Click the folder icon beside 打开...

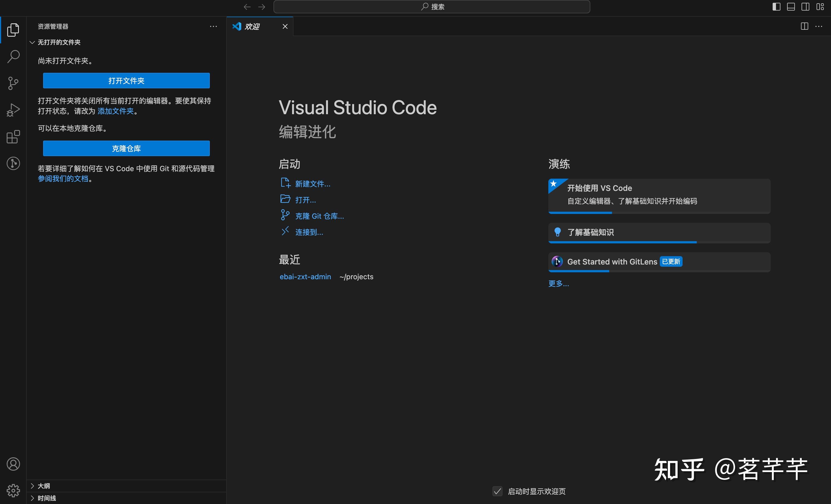285,199
